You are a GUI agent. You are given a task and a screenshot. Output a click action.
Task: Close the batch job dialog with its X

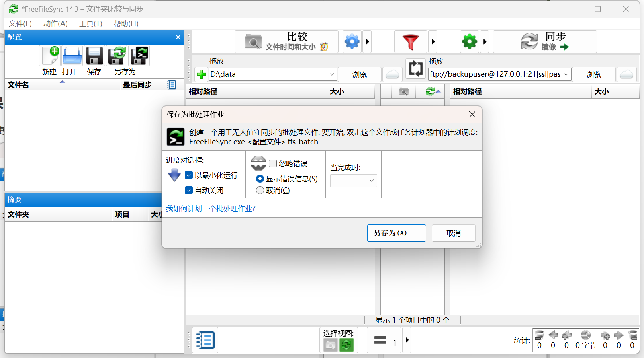pyautogui.click(x=472, y=115)
